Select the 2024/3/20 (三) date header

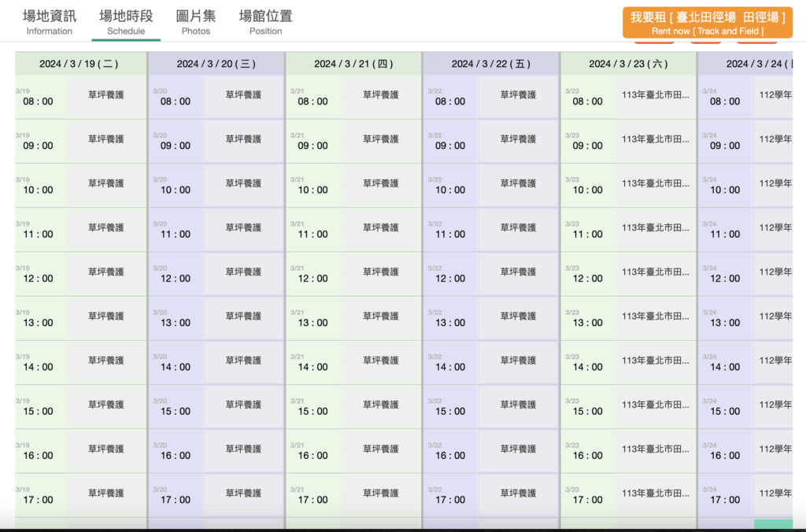click(216, 64)
